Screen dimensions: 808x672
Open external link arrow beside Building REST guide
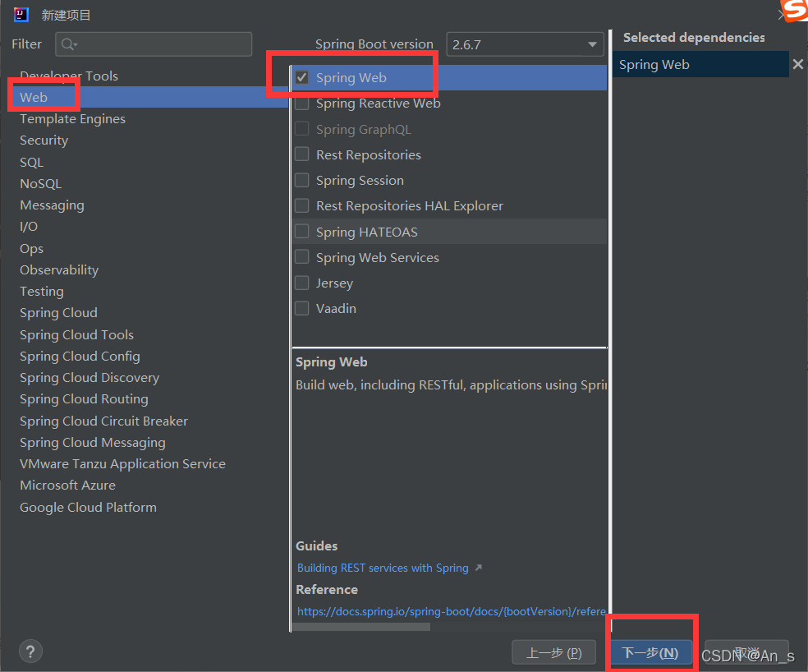[x=478, y=568]
